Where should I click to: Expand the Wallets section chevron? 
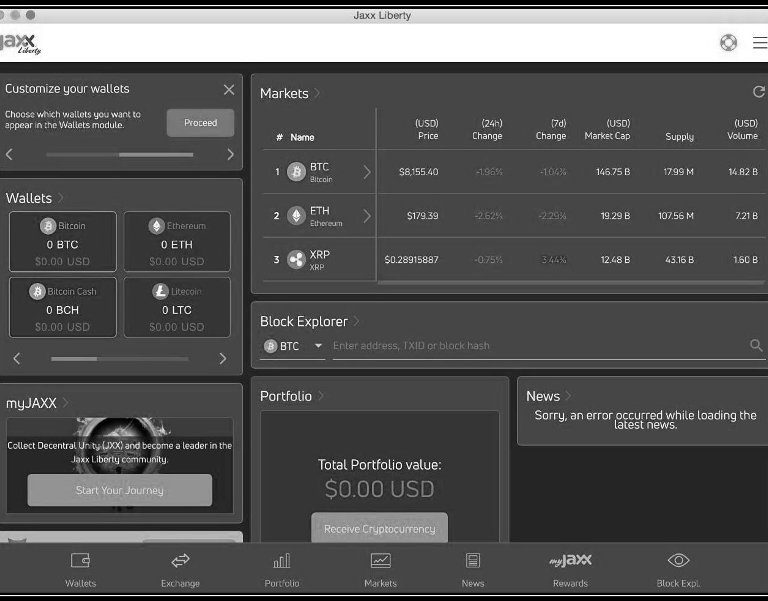coord(61,198)
